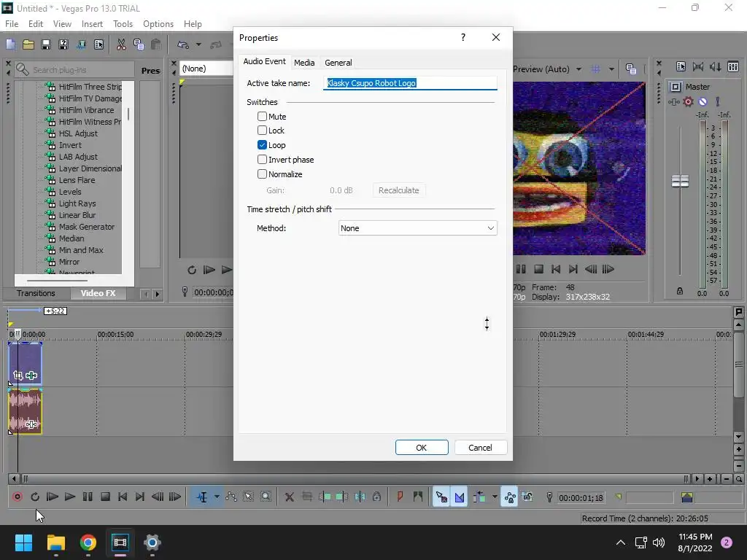
Task: Open the Preview (Auto) quality dropdown
Action: coord(578,69)
